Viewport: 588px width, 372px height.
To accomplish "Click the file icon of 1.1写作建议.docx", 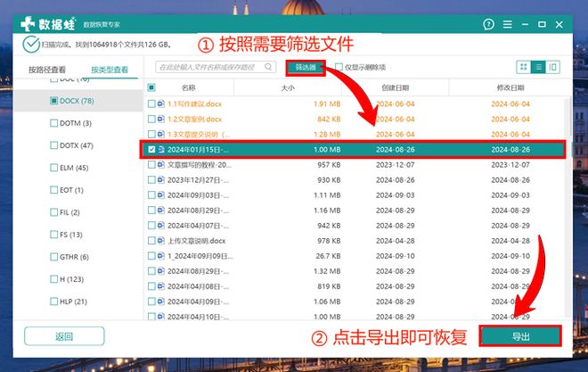I will coord(161,103).
